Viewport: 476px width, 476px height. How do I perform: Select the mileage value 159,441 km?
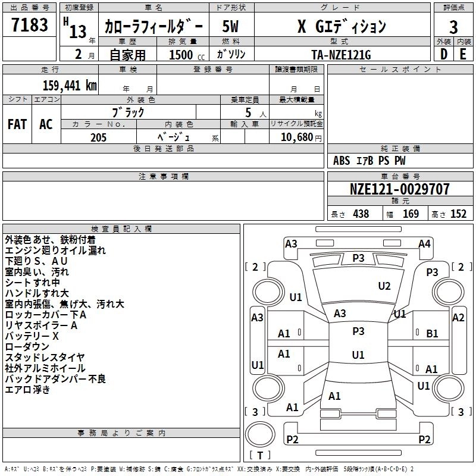click(x=70, y=85)
